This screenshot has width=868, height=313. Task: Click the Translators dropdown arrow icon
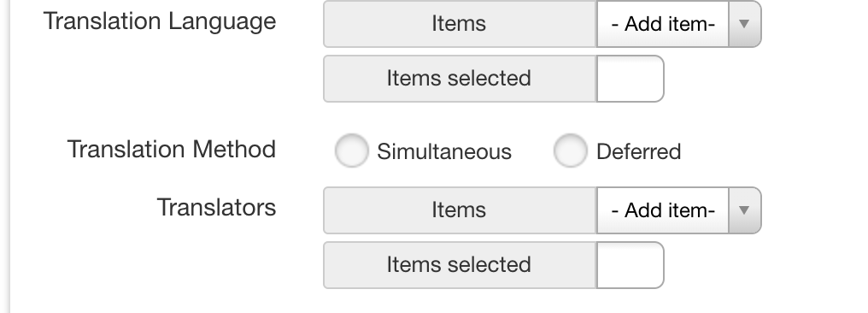[745, 210]
